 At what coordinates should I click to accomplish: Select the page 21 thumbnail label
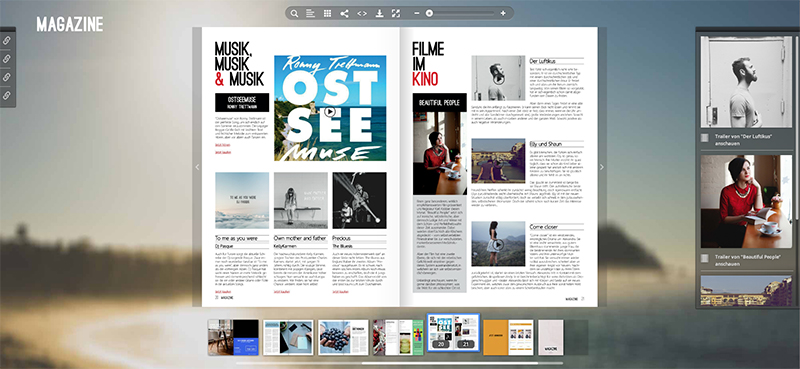pos(466,345)
